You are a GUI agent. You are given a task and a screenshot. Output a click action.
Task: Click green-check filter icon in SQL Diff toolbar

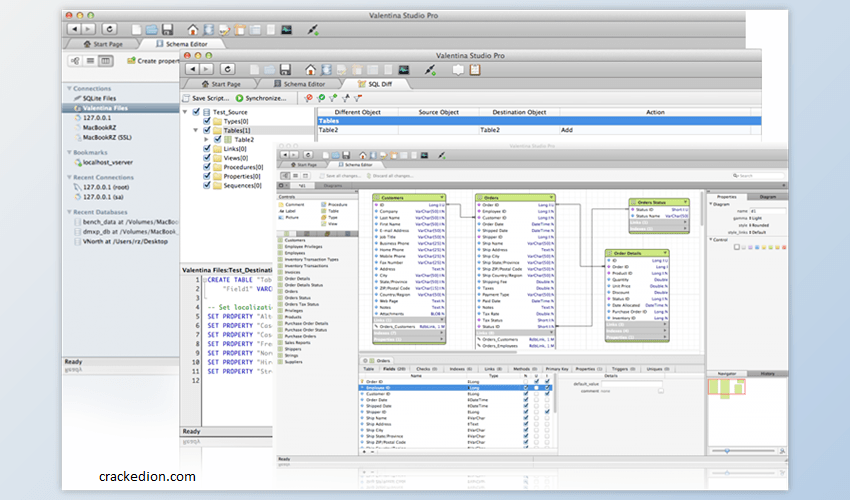coord(321,98)
